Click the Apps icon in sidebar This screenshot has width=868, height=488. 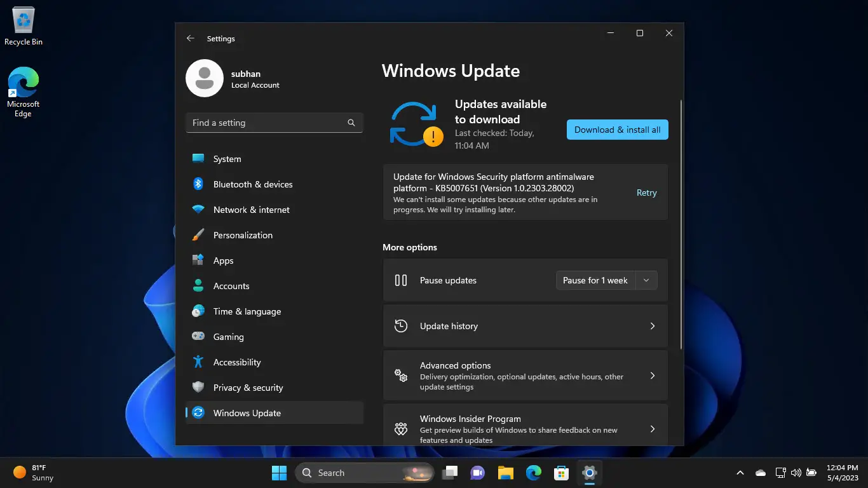(x=198, y=260)
